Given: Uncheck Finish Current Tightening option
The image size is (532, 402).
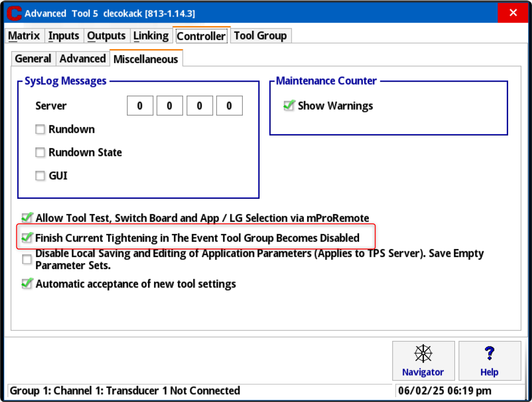Looking at the screenshot, I should 27,238.
